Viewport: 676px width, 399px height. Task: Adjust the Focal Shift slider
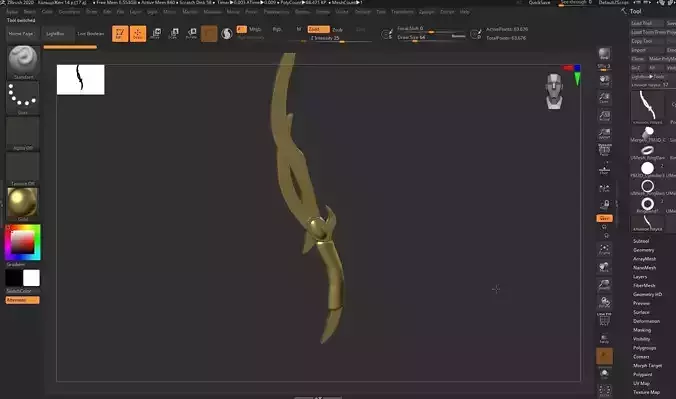pos(431,29)
